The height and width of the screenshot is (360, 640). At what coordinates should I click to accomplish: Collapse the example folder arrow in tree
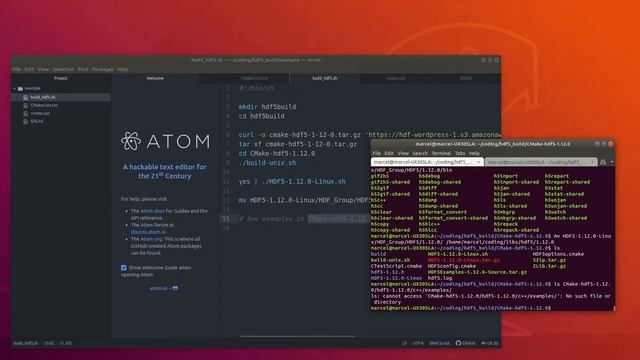point(15,89)
